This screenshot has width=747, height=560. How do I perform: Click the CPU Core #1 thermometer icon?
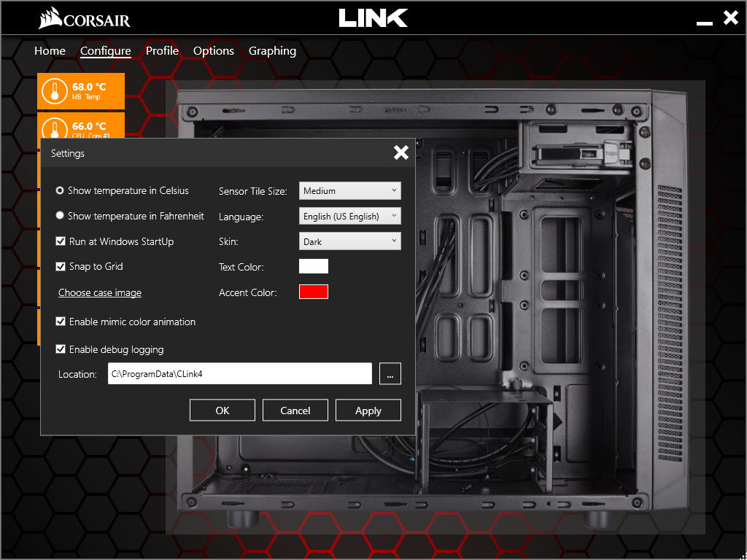coord(54,128)
